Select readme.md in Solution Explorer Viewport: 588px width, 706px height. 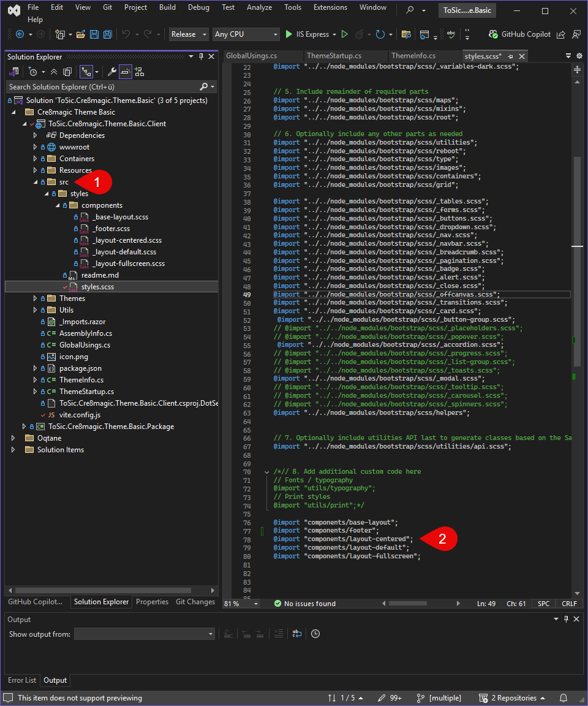click(x=100, y=275)
